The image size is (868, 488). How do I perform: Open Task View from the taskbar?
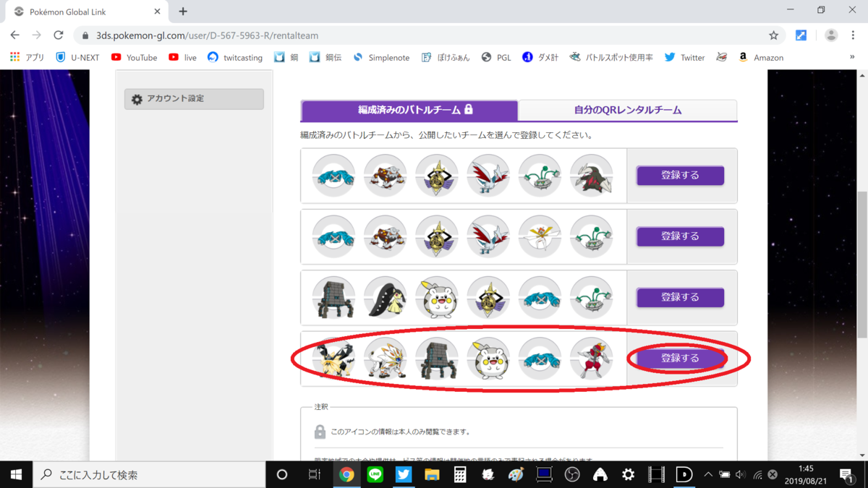315,474
